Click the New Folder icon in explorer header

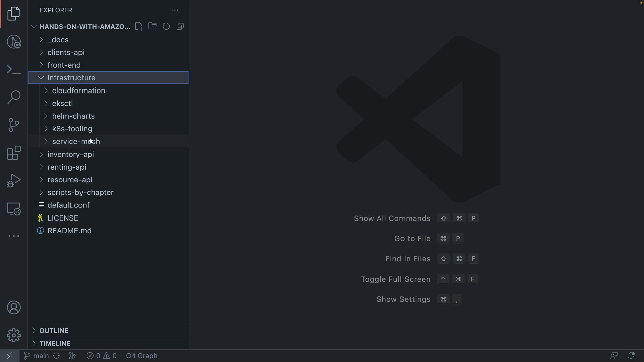pos(153,27)
